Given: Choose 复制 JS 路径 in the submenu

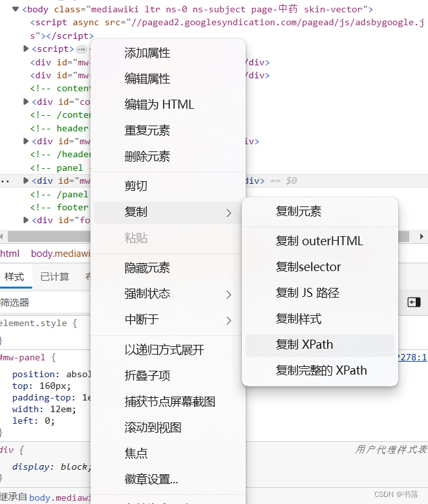Looking at the screenshot, I should coord(320,293).
